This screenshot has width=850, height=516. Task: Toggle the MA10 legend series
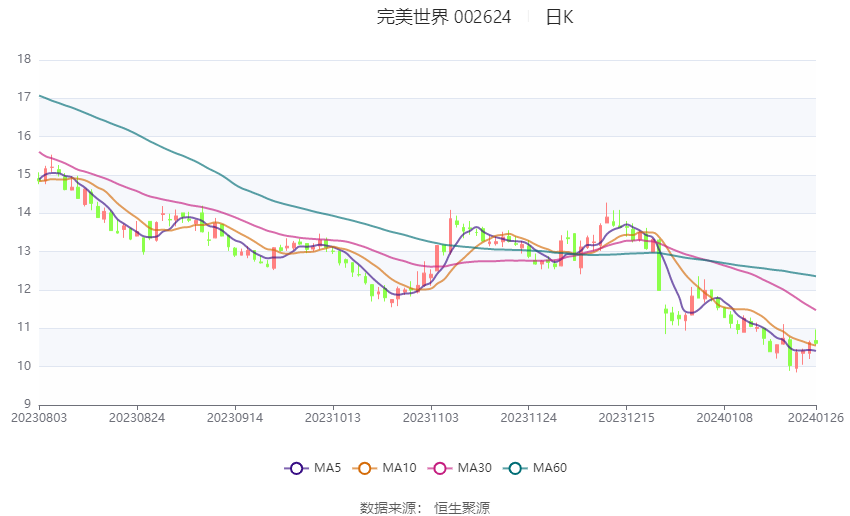384,468
